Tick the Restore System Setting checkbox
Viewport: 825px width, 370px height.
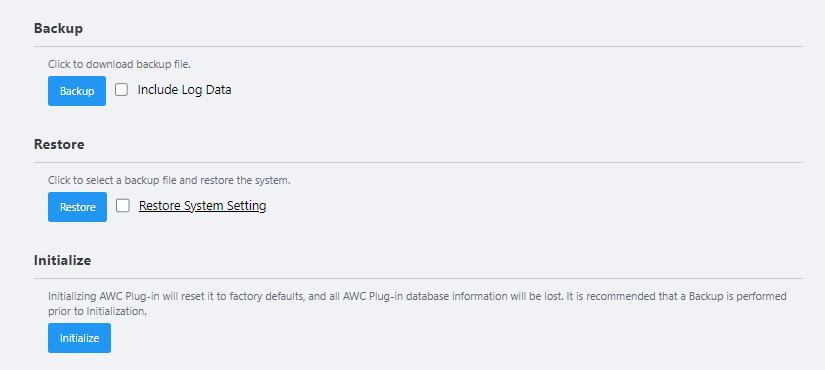tap(123, 206)
